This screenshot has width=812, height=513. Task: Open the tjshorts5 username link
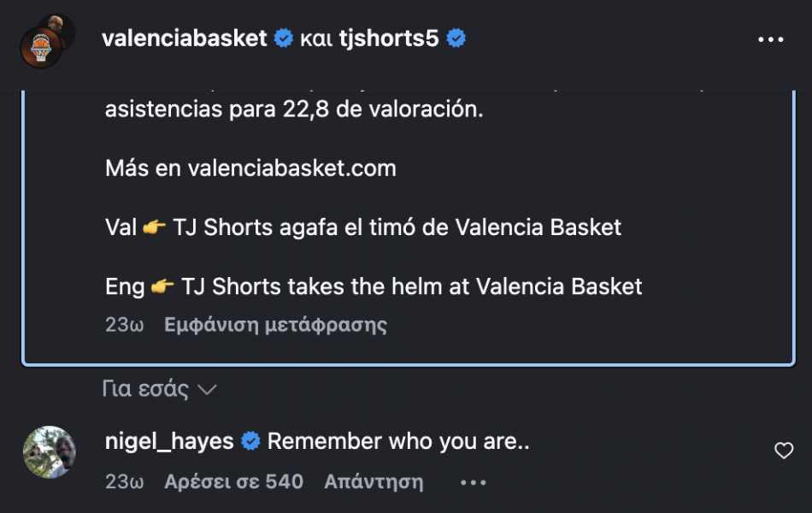389,38
